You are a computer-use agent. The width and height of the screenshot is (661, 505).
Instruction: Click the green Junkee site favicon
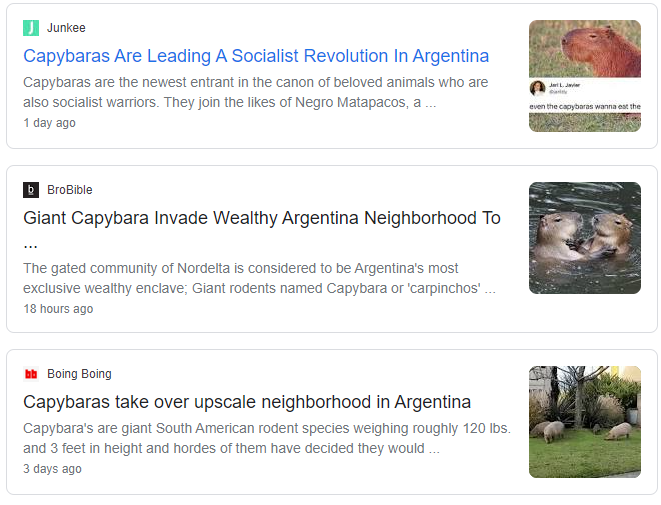(31, 28)
